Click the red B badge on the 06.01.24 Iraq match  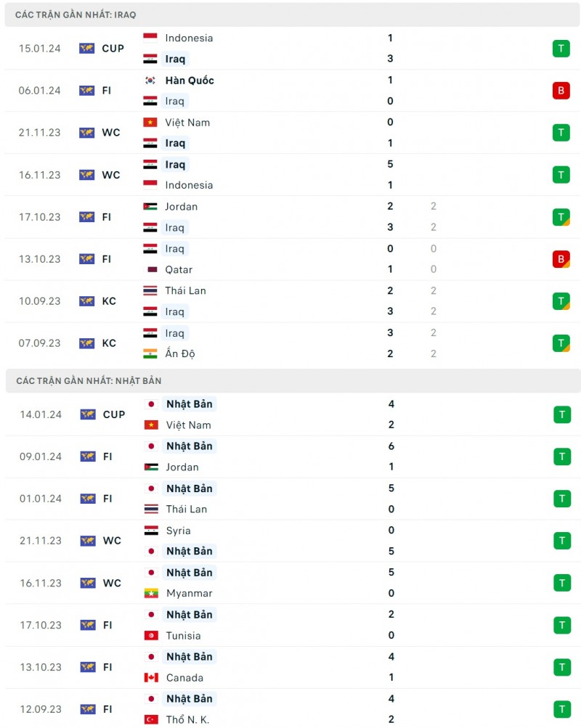pyautogui.click(x=561, y=91)
